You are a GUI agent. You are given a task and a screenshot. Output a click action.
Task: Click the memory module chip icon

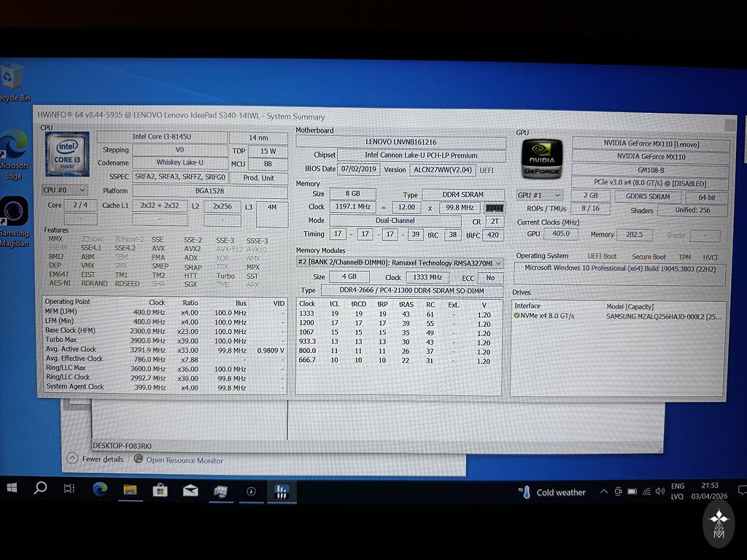click(x=495, y=208)
